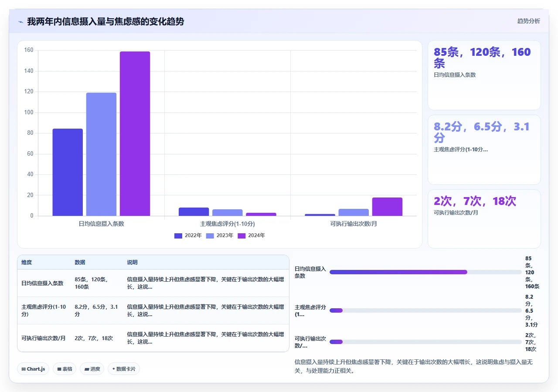Click the 数据卡片 tag icon
Image resolution: width=558 pixels, height=392 pixels.
113,369
